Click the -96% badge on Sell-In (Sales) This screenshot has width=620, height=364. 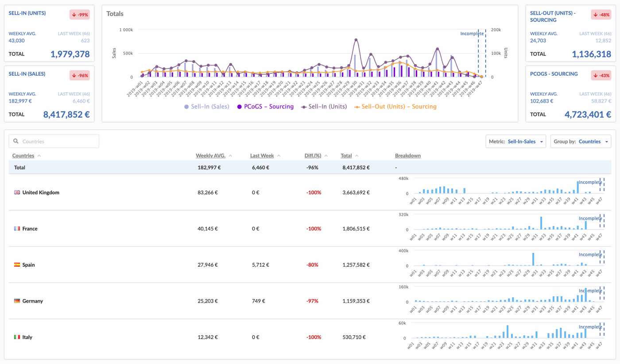pos(80,76)
